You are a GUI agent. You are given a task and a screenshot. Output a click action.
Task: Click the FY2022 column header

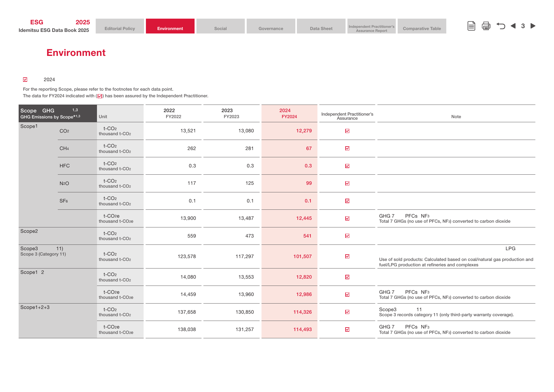coord(173,113)
